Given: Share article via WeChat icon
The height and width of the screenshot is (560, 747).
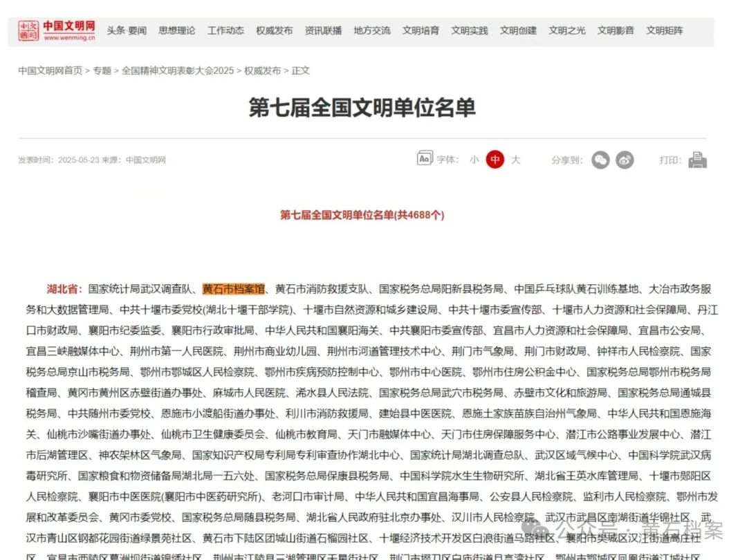Looking at the screenshot, I should (600, 160).
